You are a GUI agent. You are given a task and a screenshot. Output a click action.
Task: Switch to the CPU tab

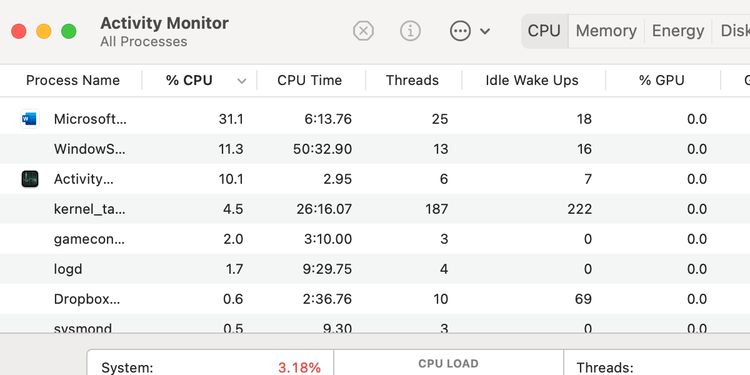[544, 31]
